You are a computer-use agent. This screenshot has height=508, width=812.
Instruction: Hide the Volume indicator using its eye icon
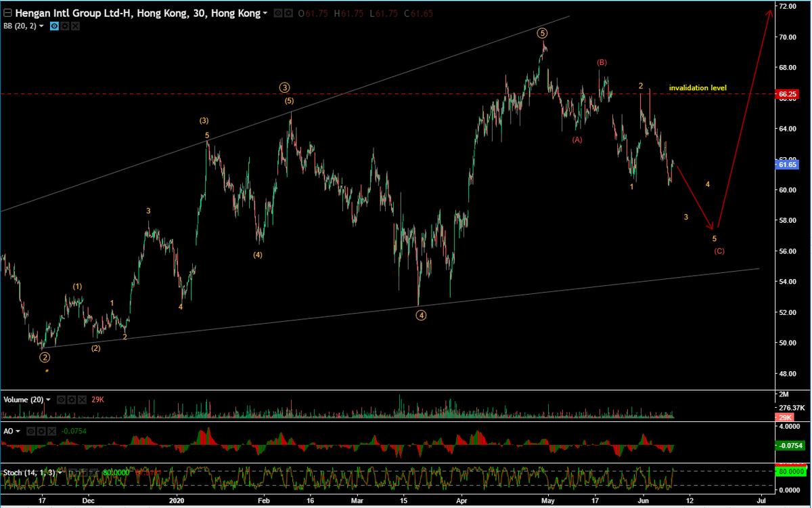tap(61, 400)
